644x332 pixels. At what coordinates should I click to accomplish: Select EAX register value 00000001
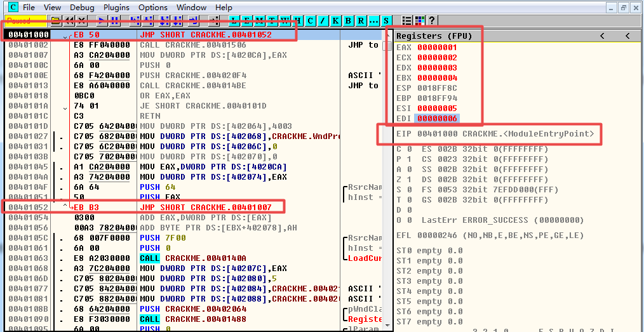coord(437,47)
